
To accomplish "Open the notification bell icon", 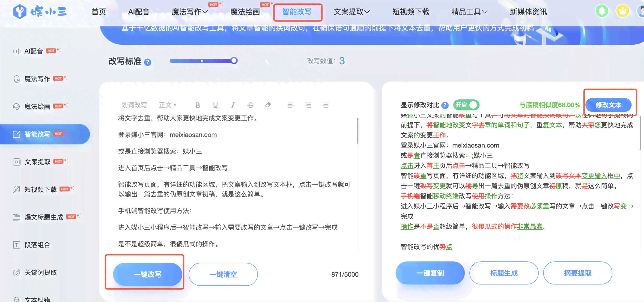I will pos(602,11).
